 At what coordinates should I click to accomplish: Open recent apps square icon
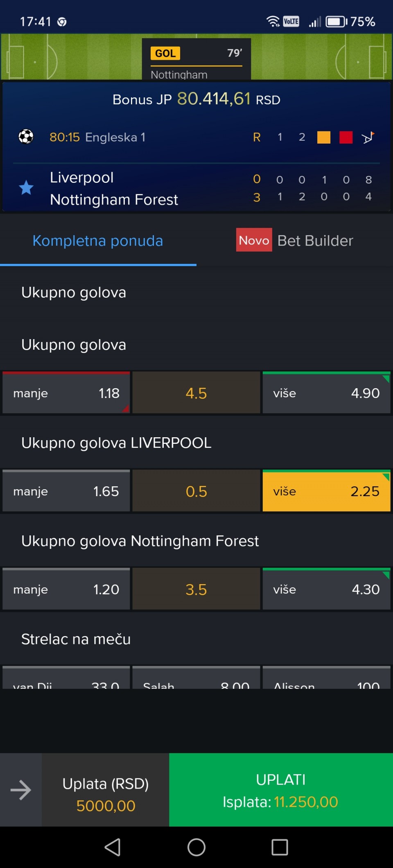coord(280,847)
